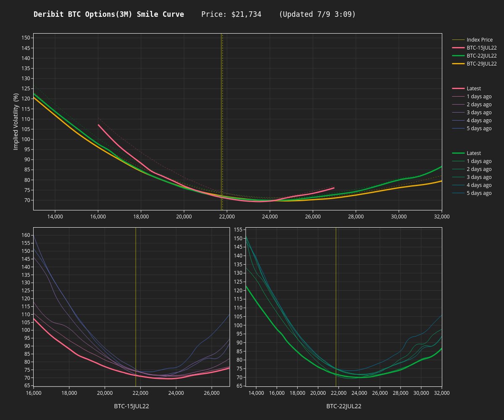Screen dimensions: 504x420
Task: Toggle green-group '5 days ago' legend entry
Action: coord(472,193)
